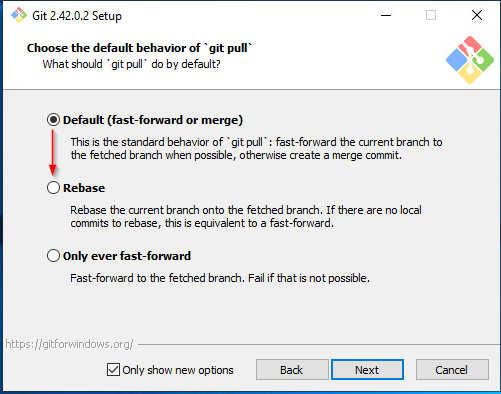Choose Only ever fast-forward radio option

pyautogui.click(x=53, y=256)
